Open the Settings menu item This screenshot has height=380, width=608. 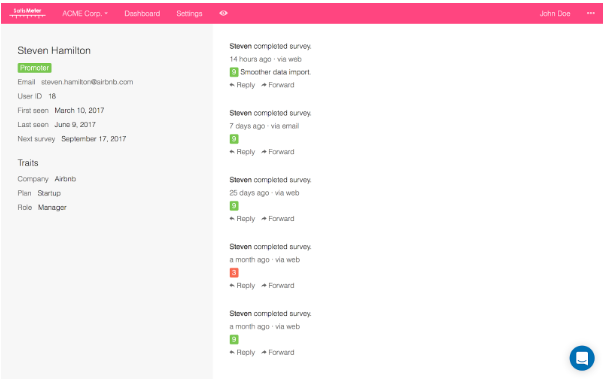point(189,14)
